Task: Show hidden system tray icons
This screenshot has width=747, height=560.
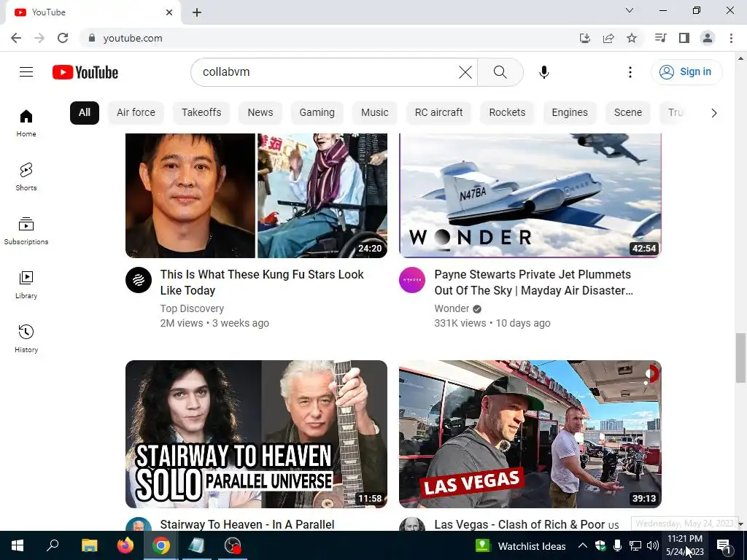Action: coord(582,545)
